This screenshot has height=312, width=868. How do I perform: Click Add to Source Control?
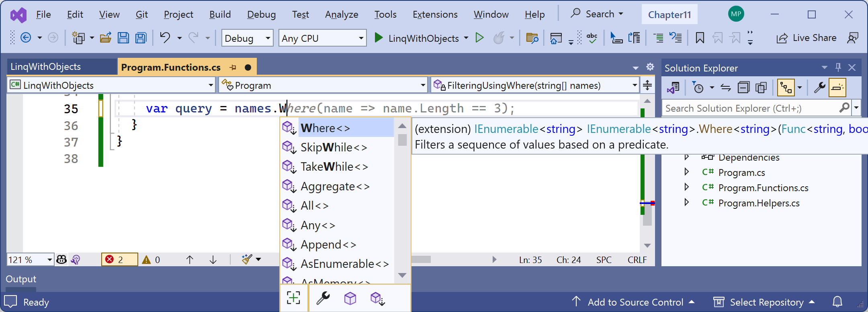click(633, 302)
